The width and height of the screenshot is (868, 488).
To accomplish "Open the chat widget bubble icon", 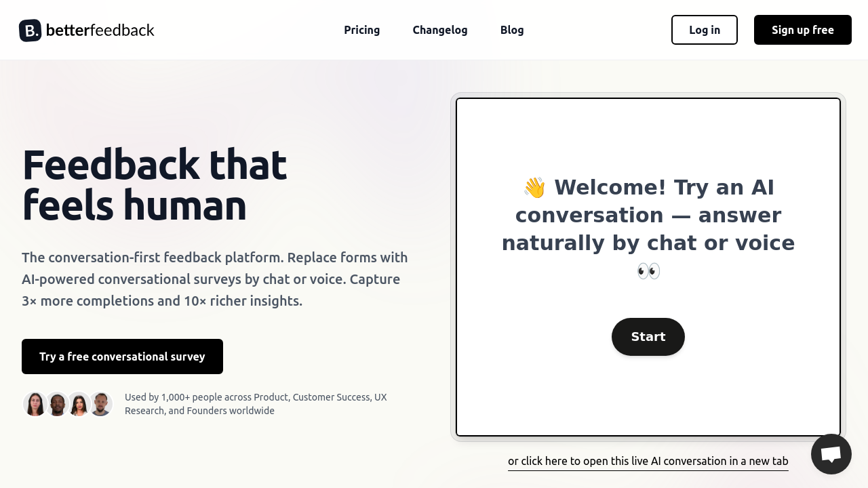I will [x=831, y=454].
